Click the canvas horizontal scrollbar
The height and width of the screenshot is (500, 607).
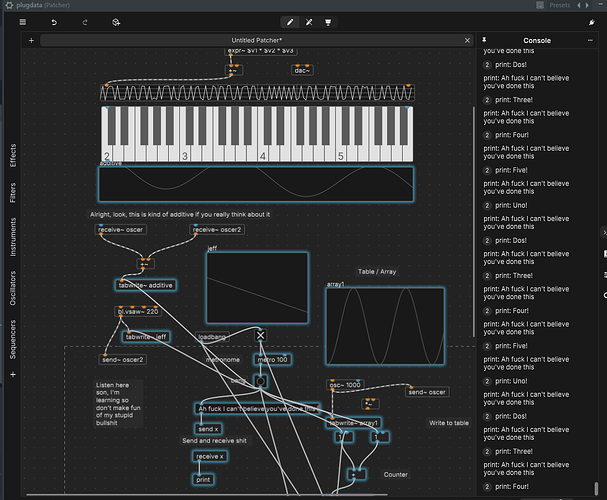click(207, 494)
